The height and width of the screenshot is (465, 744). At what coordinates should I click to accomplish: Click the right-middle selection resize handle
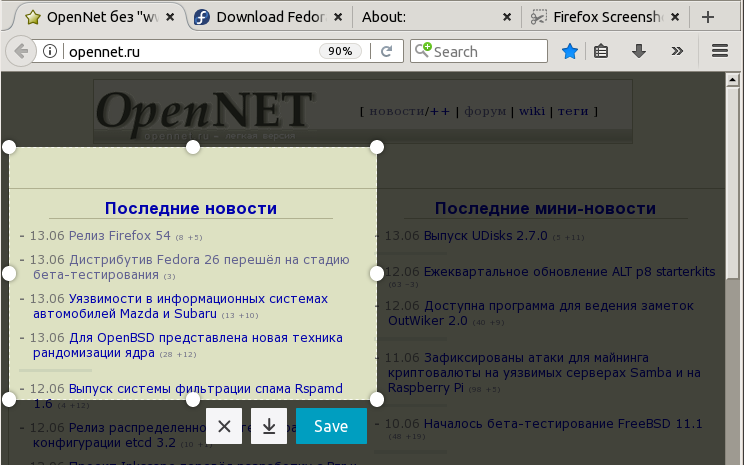pyautogui.click(x=377, y=273)
